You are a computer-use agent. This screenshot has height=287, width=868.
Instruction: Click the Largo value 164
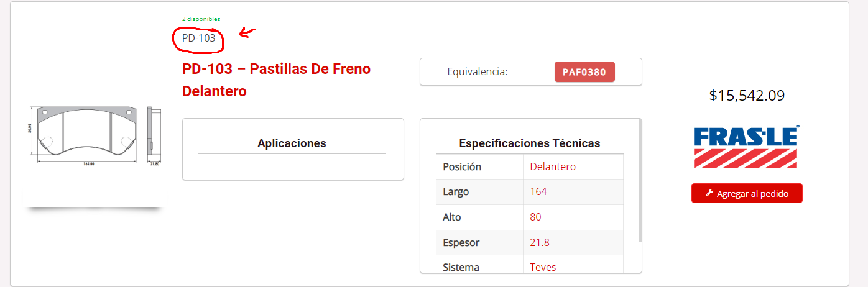click(538, 191)
